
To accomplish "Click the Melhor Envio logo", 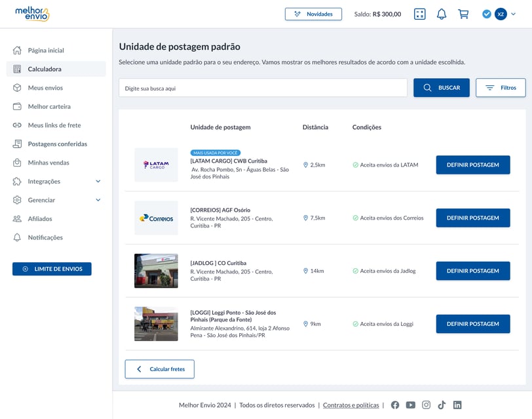I will (x=33, y=14).
